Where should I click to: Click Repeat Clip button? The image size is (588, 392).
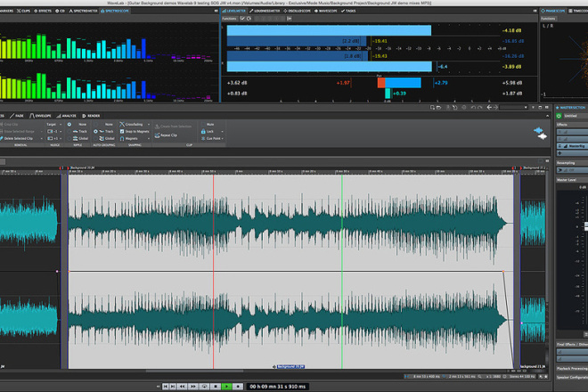pos(166,135)
